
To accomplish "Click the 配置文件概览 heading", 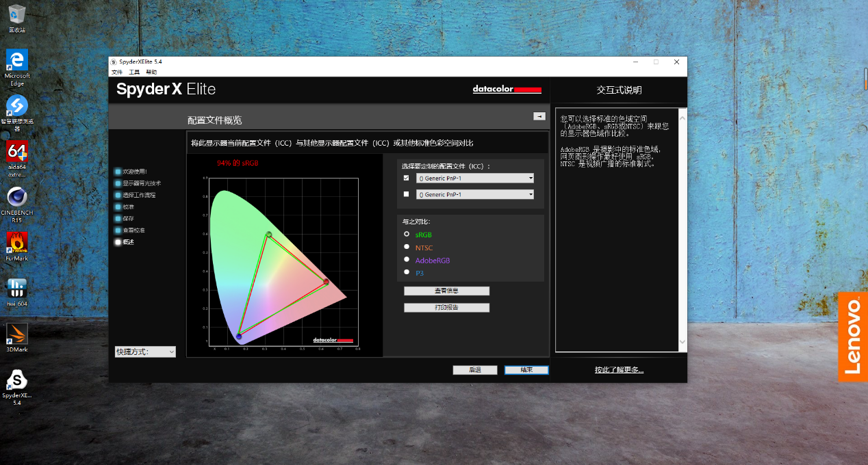I will pyautogui.click(x=214, y=120).
